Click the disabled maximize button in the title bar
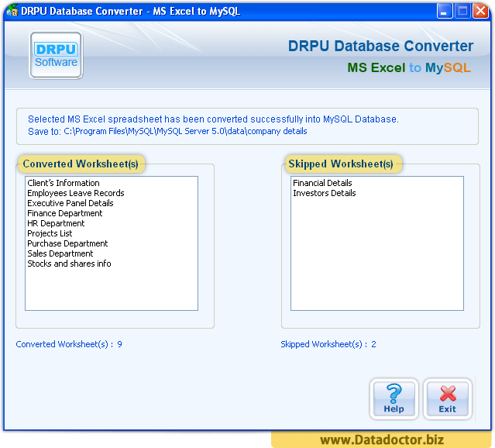This screenshot has width=495, height=448. tap(462, 11)
